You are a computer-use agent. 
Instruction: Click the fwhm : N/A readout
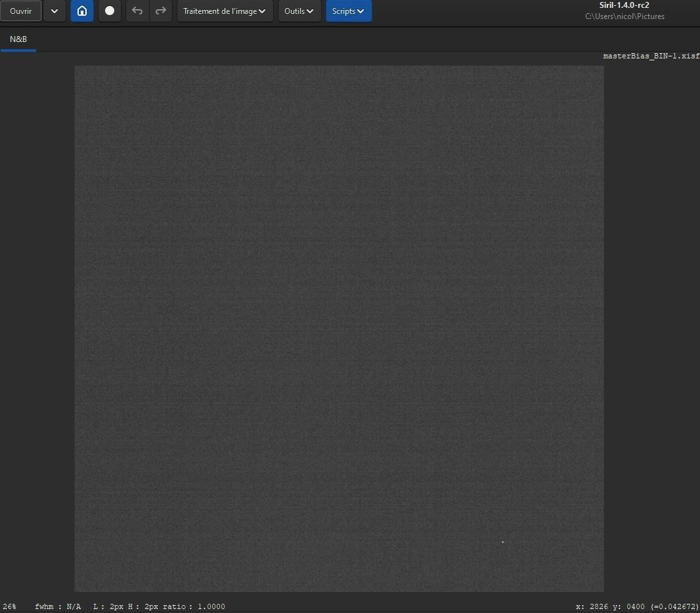click(x=58, y=606)
